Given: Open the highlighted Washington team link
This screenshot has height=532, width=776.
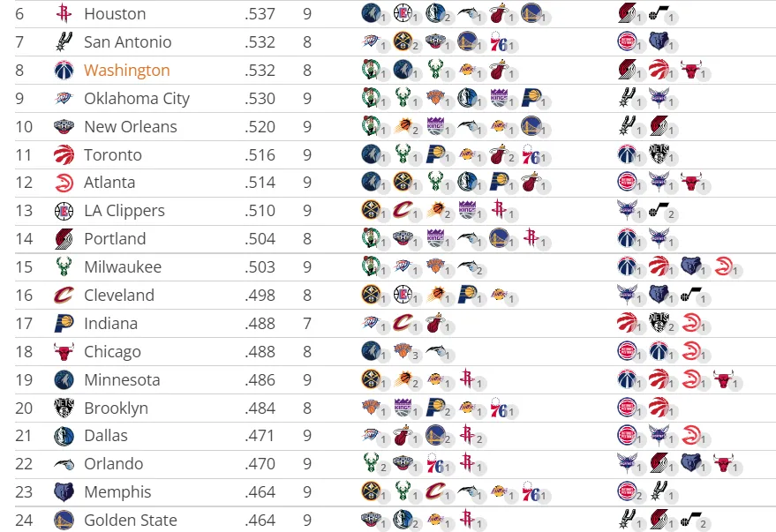Looking at the screenshot, I should click(127, 71).
